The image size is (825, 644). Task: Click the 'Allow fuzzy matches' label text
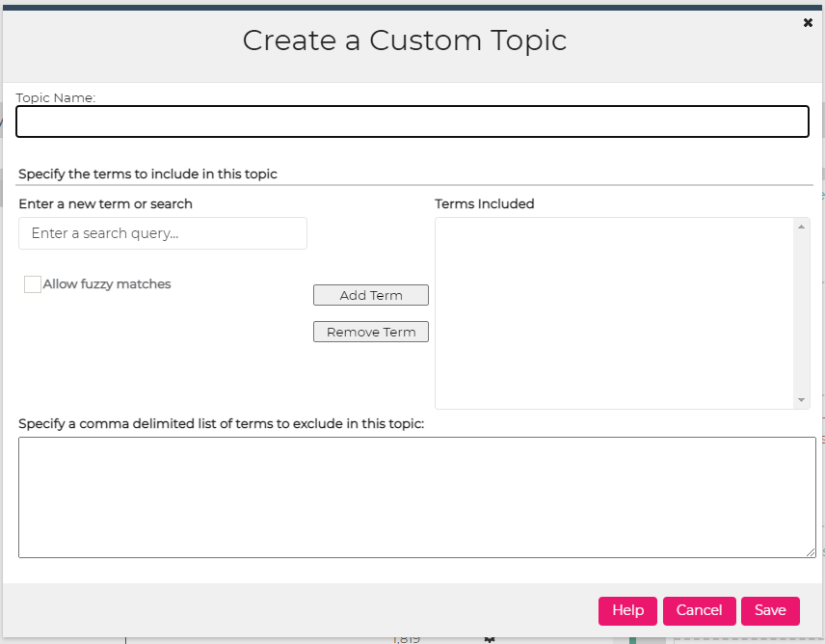click(107, 284)
